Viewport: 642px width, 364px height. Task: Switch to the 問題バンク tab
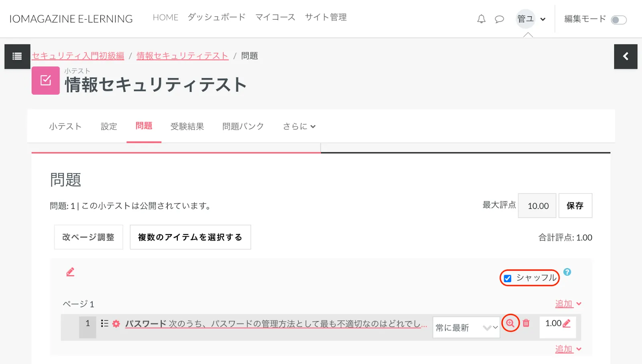click(243, 126)
